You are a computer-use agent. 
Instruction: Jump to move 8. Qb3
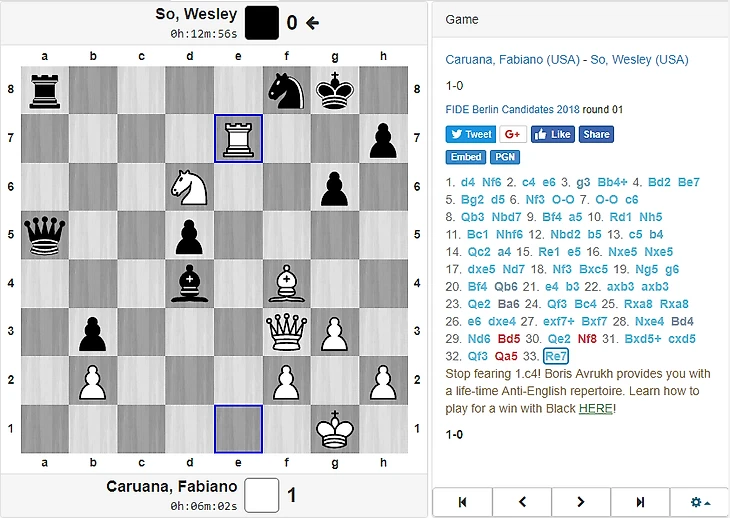pyautogui.click(x=473, y=217)
